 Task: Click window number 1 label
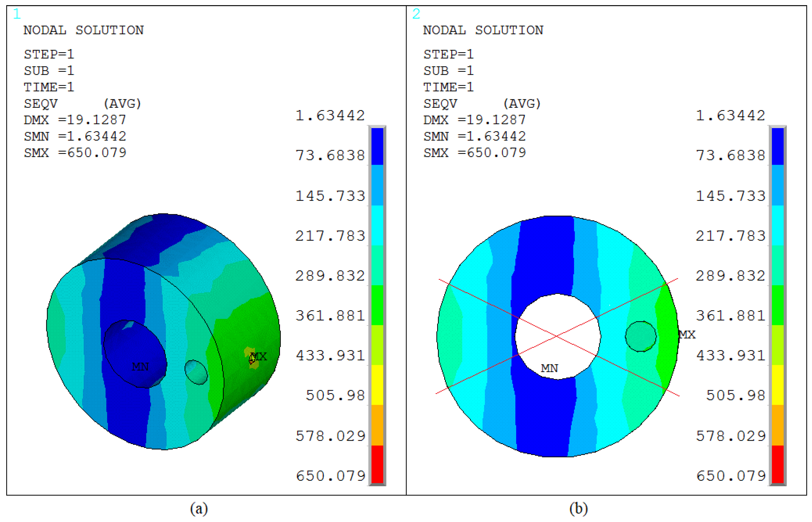coord(17,14)
